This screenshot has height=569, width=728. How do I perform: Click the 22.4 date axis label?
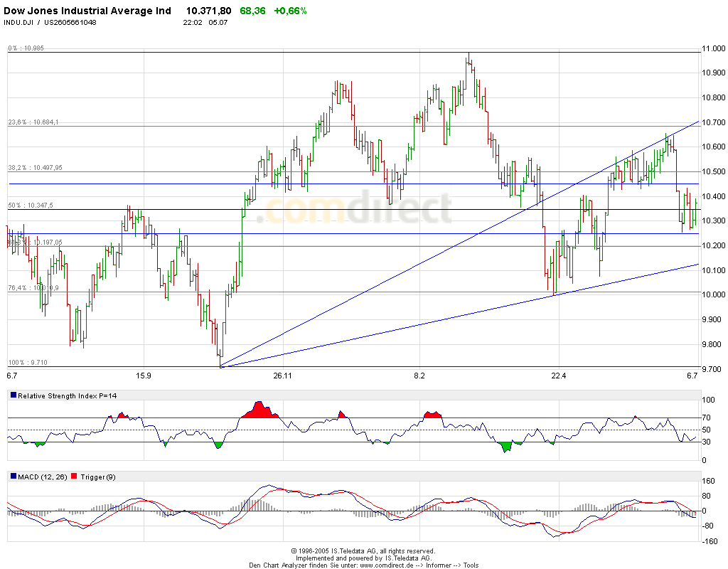559,376
